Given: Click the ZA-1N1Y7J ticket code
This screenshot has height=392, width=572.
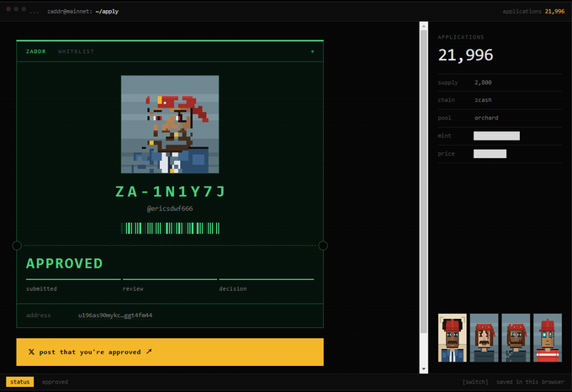Looking at the screenshot, I should point(171,192).
